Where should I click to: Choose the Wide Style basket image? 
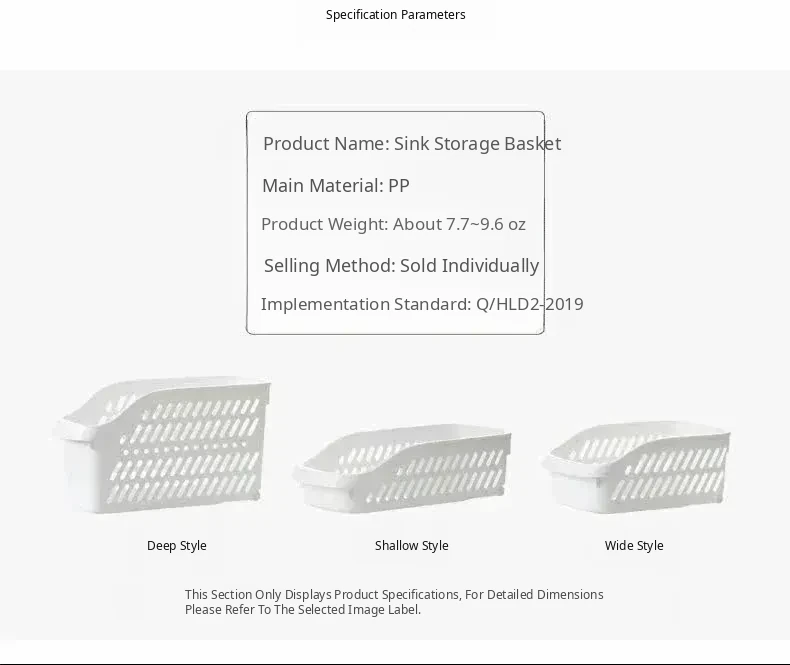[636, 464]
